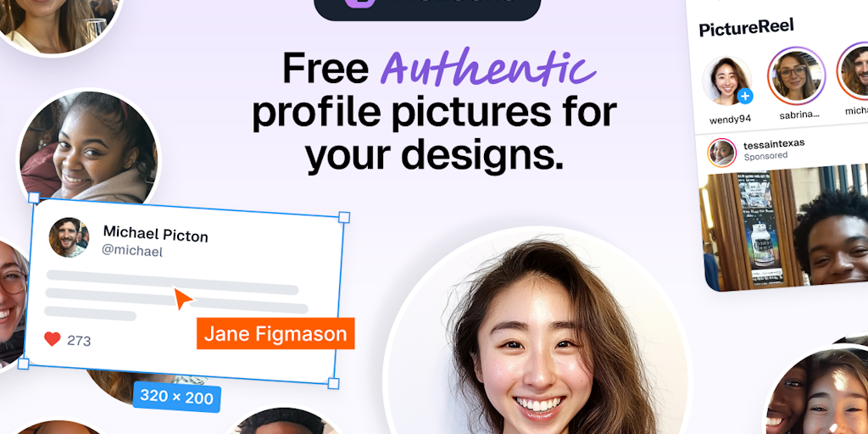
Task: Click Michael Picton's avatar in the card
Action: click(x=69, y=237)
